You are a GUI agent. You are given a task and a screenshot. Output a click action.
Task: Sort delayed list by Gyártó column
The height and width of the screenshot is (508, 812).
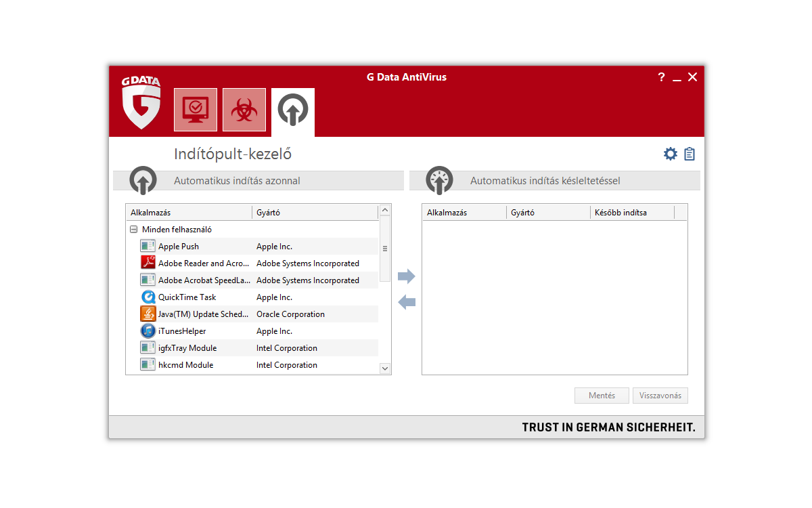coord(548,213)
